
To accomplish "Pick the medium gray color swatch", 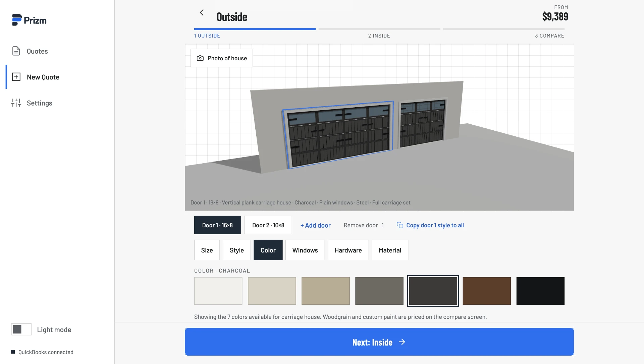I will pyautogui.click(x=379, y=291).
